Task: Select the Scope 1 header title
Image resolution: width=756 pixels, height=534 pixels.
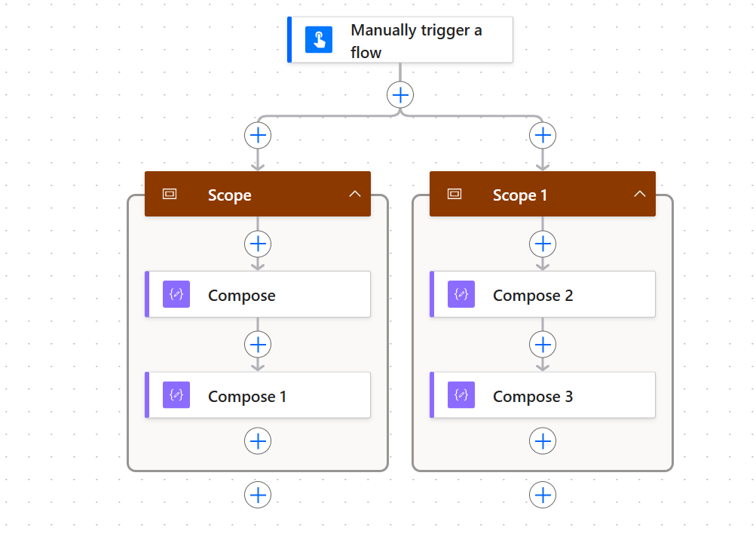Action: pos(520,195)
